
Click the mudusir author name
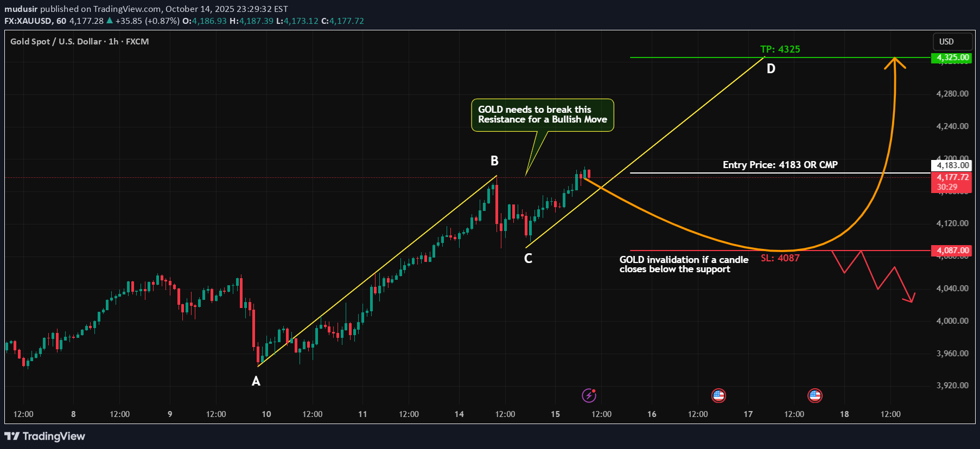coord(21,9)
